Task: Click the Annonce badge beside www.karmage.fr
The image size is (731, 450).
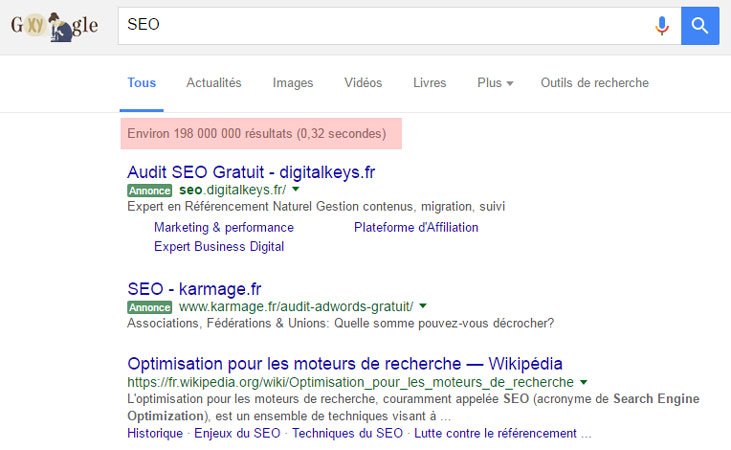Action: coord(150,307)
